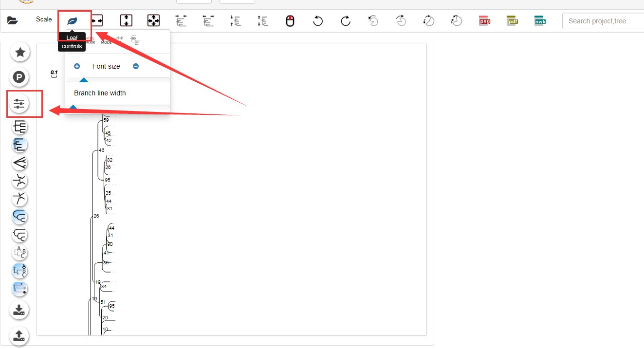
Task: Rotate tree counterclockwise with bold arrow
Action: click(x=318, y=21)
